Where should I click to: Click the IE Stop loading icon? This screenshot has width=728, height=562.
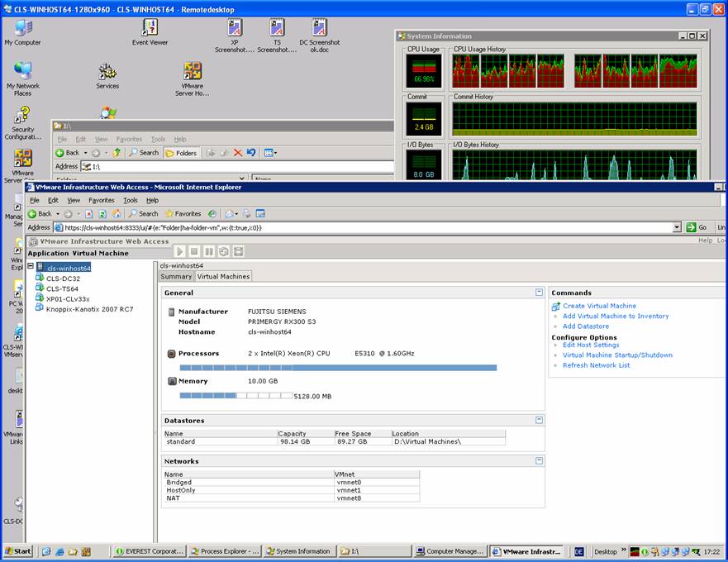(88, 214)
